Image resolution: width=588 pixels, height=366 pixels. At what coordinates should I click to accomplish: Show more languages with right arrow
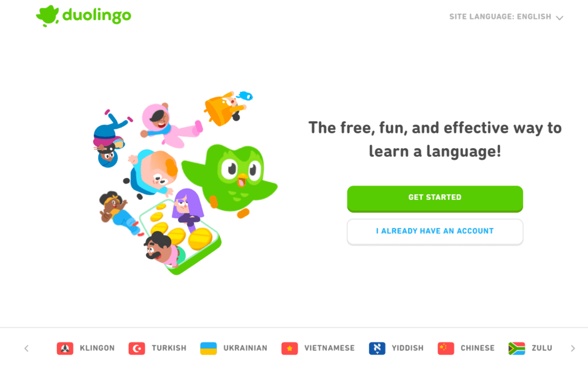pos(572,348)
